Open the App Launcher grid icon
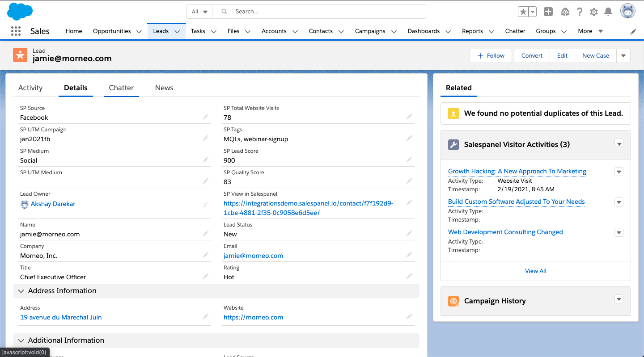This screenshot has height=357, width=644. point(16,31)
